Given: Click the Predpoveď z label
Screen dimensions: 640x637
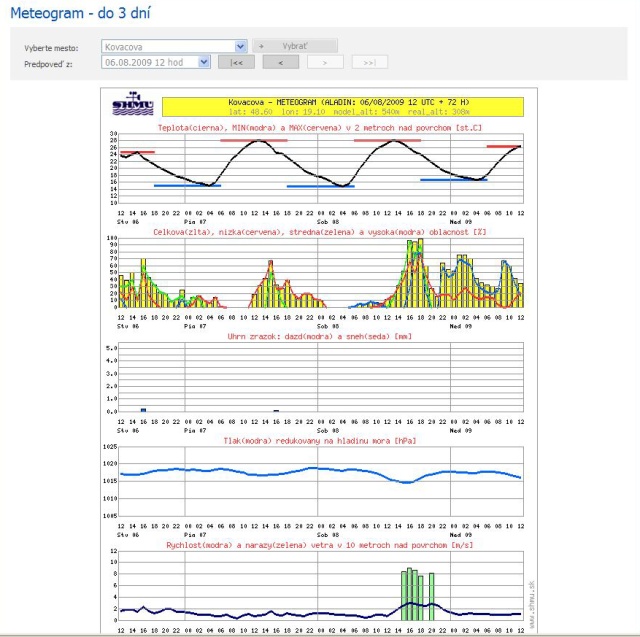Looking at the screenshot, I should point(50,63).
